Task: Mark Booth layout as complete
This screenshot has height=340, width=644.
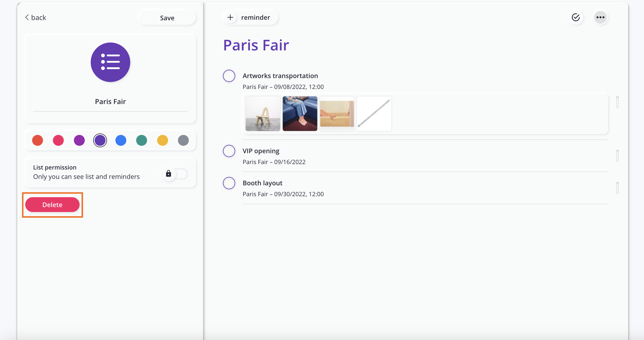Action: pos(229,183)
